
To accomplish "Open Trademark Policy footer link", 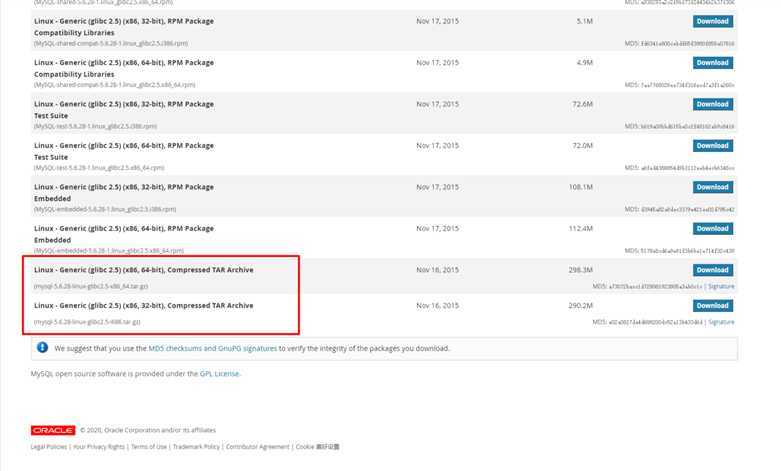I will [196, 447].
